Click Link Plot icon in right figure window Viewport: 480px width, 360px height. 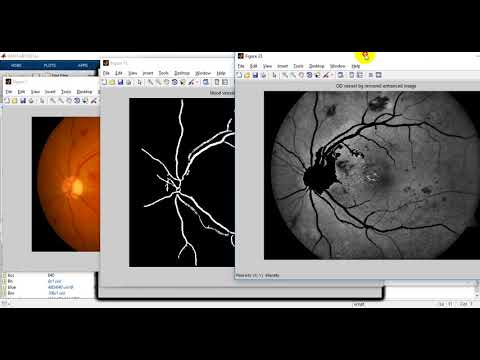[x=341, y=75]
